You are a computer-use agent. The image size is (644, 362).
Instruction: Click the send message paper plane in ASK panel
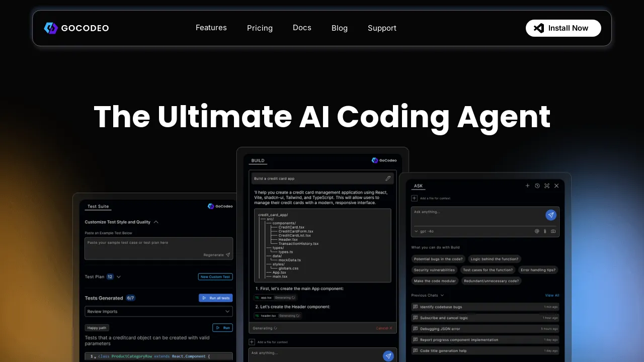coord(551,215)
